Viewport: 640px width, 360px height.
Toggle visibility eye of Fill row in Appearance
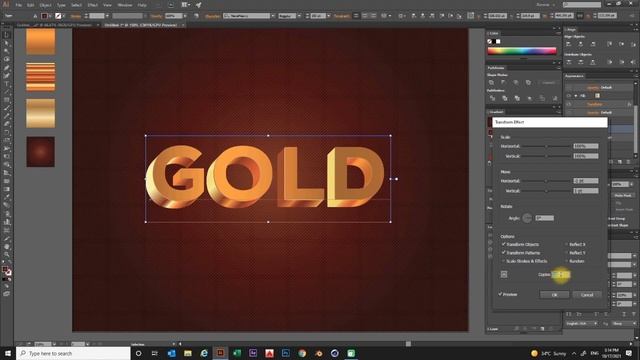[569, 96]
